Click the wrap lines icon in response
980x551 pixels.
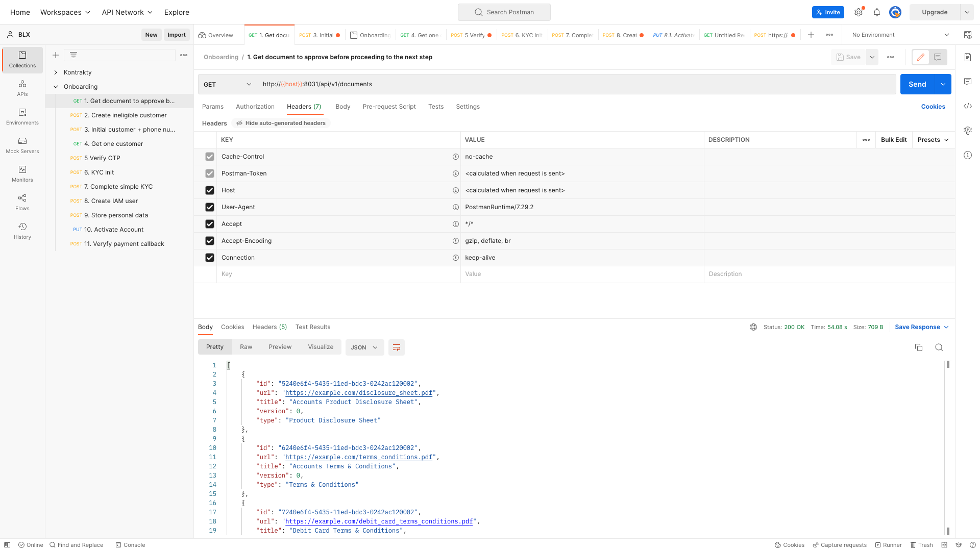(396, 347)
